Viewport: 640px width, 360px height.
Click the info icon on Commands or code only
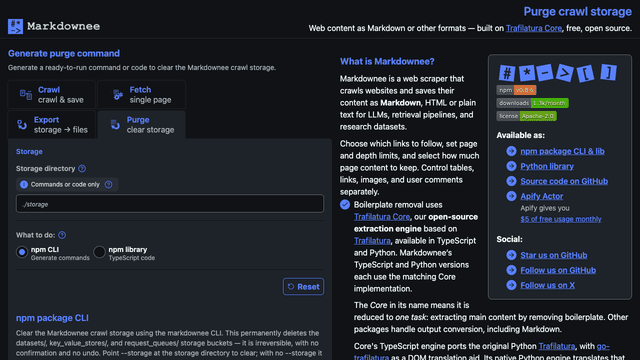coord(24,184)
